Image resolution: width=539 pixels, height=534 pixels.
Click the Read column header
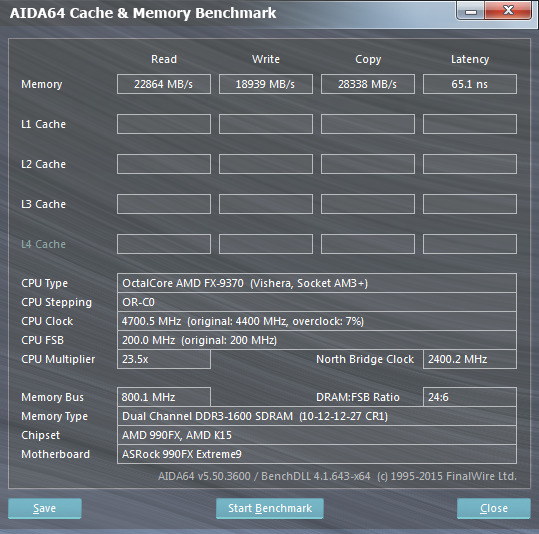[x=164, y=59]
